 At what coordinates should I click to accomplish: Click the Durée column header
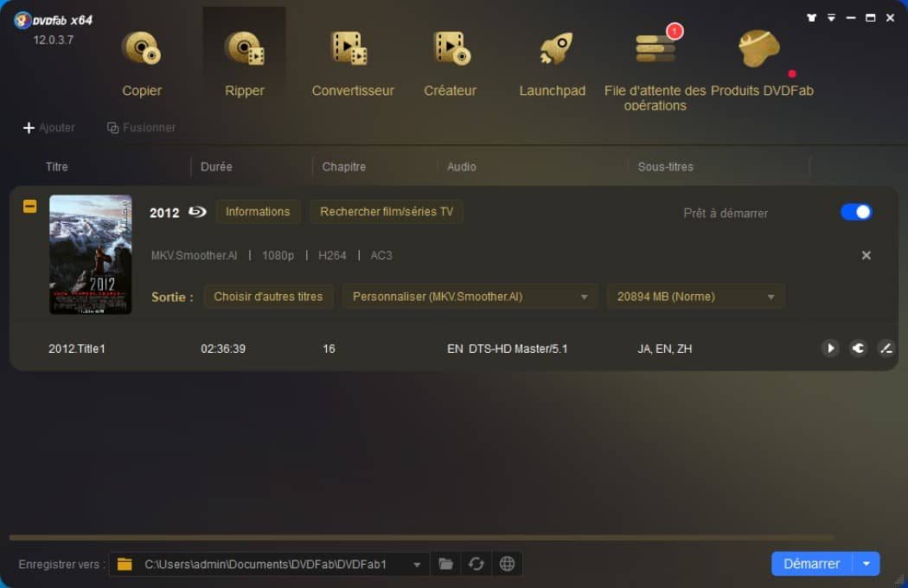pyautogui.click(x=216, y=167)
